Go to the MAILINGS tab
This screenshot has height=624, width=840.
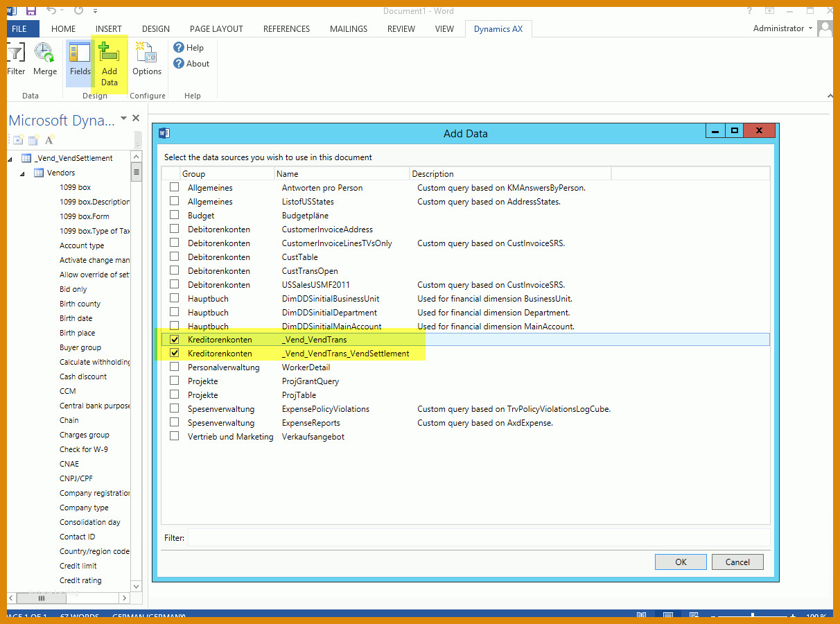(x=349, y=28)
